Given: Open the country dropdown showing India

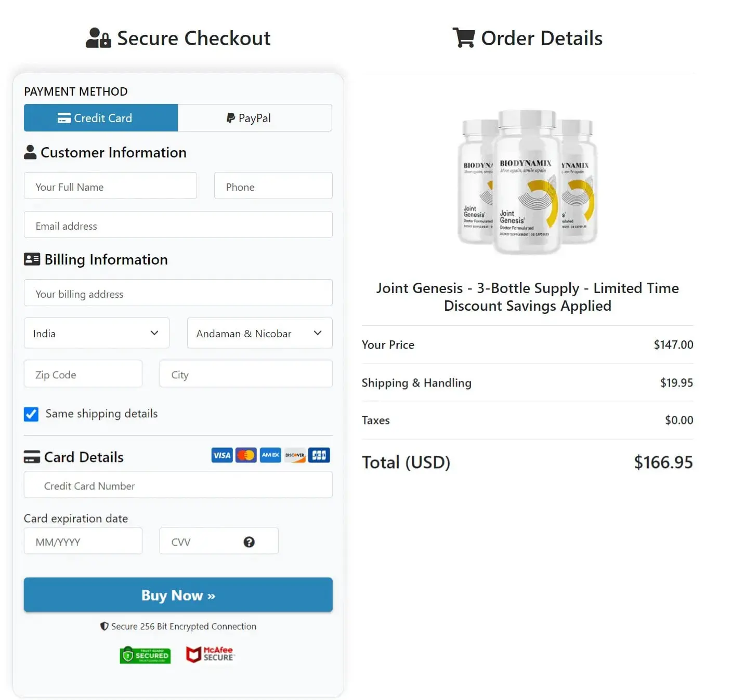Looking at the screenshot, I should click(96, 333).
